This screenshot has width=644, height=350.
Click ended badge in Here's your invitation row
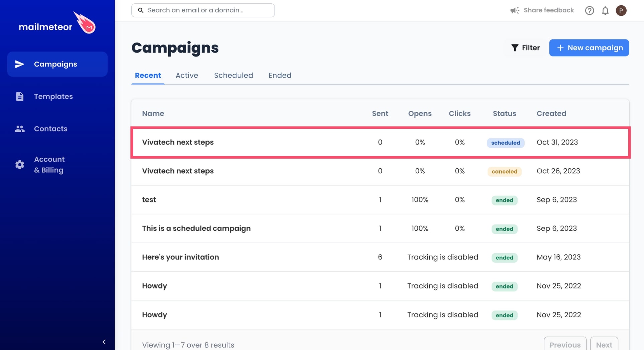click(505, 258)
